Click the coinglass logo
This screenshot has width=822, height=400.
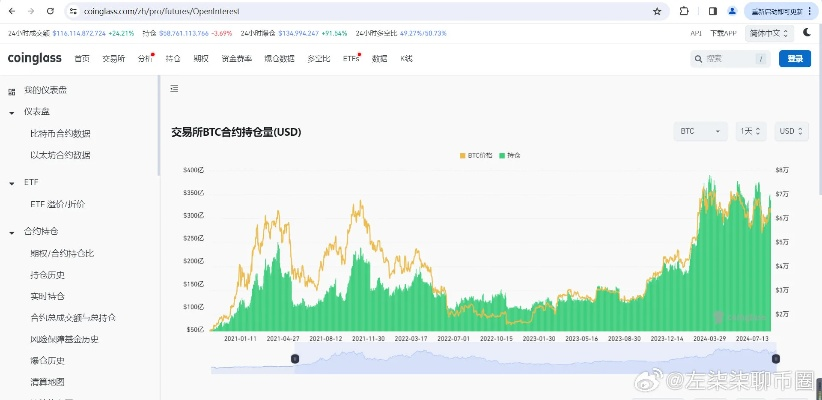coord(35,59)
